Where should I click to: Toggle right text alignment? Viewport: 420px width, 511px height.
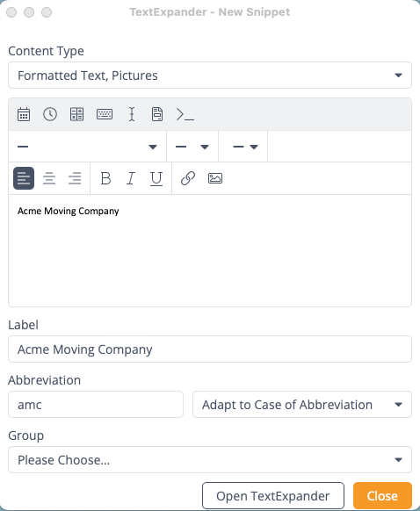[75, 178]
